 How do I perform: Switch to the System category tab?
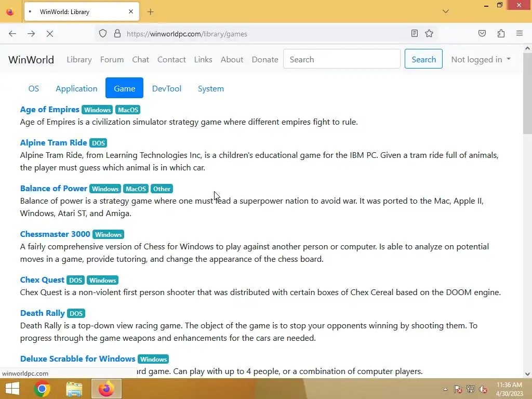(x=211, y=88)
